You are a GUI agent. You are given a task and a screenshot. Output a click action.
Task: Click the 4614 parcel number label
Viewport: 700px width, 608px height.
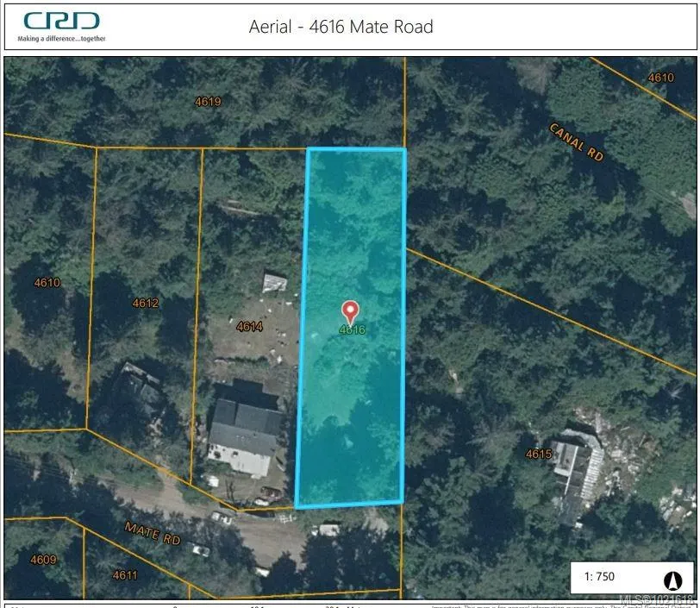tap(249, 326)
